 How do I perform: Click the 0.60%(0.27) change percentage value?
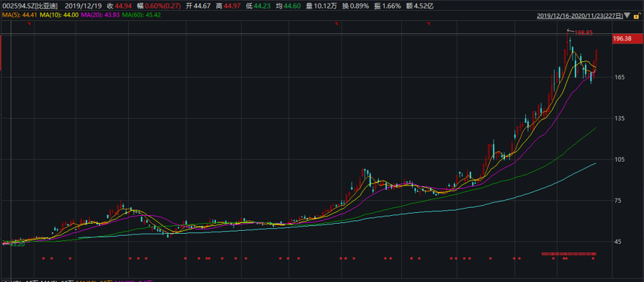[147, 5]
